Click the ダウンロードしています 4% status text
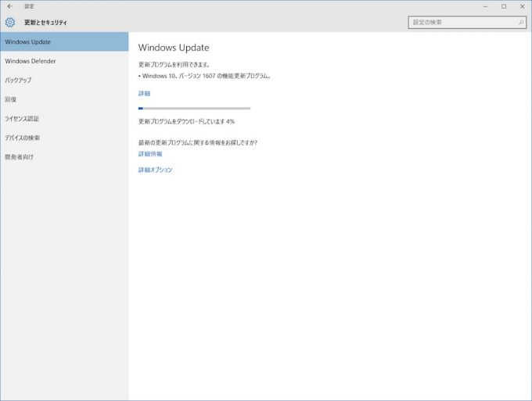 point(186,121)
